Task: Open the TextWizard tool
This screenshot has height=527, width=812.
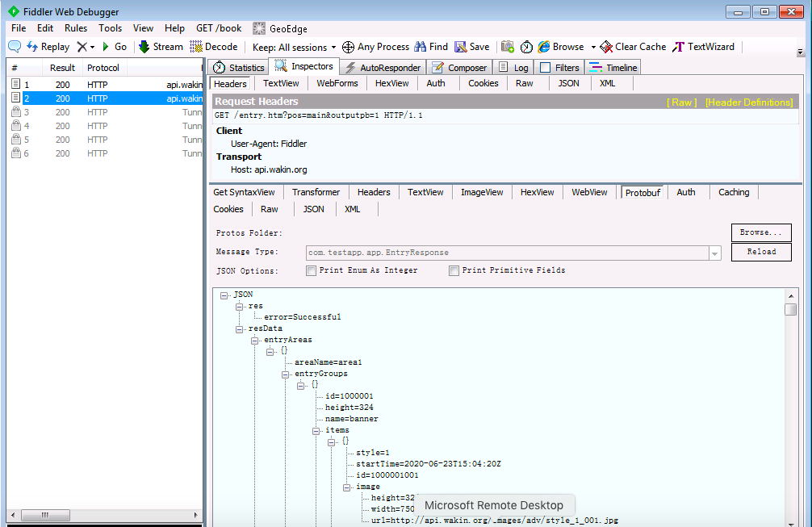Action: point(703,47)
